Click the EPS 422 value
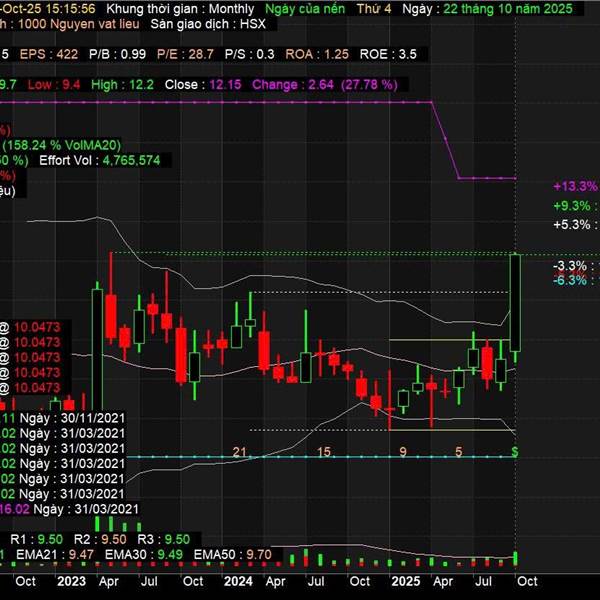Screen dimensions: 600x600 coord(48,54)
